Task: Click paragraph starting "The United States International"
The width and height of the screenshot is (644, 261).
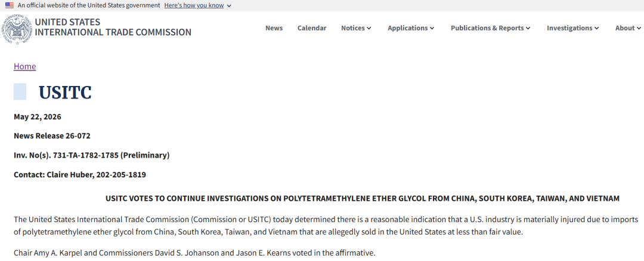Action: [x=326, y=225]
